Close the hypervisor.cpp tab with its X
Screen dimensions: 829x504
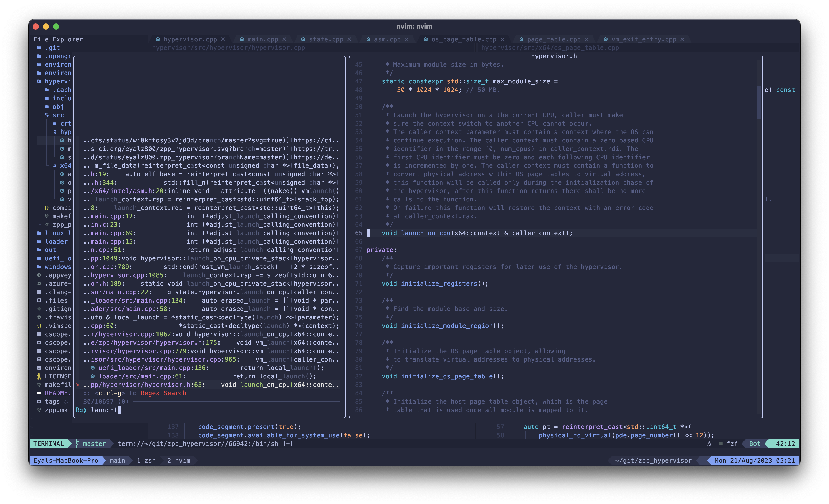point(223,39)
